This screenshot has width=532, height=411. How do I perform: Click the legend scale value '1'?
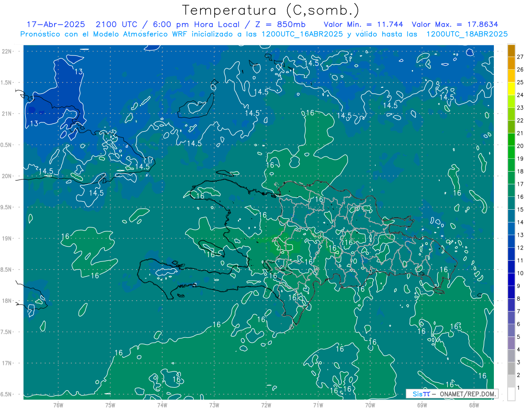coord(519,388)
